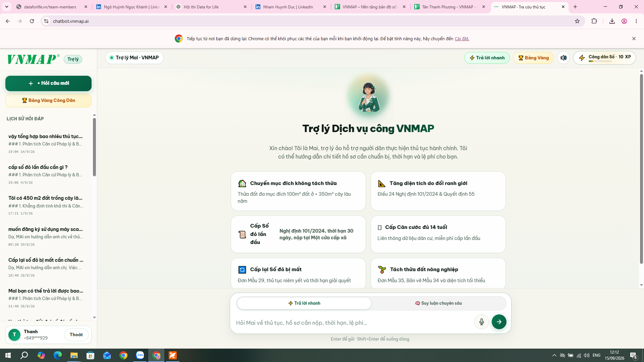This screenshot has width=644, height=362.
Task: Send the message with the arrow button
Action: click(499, 322)
